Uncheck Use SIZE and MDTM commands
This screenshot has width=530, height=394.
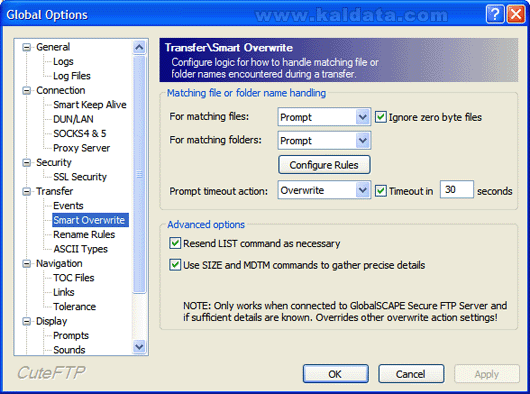coord(175,265)
